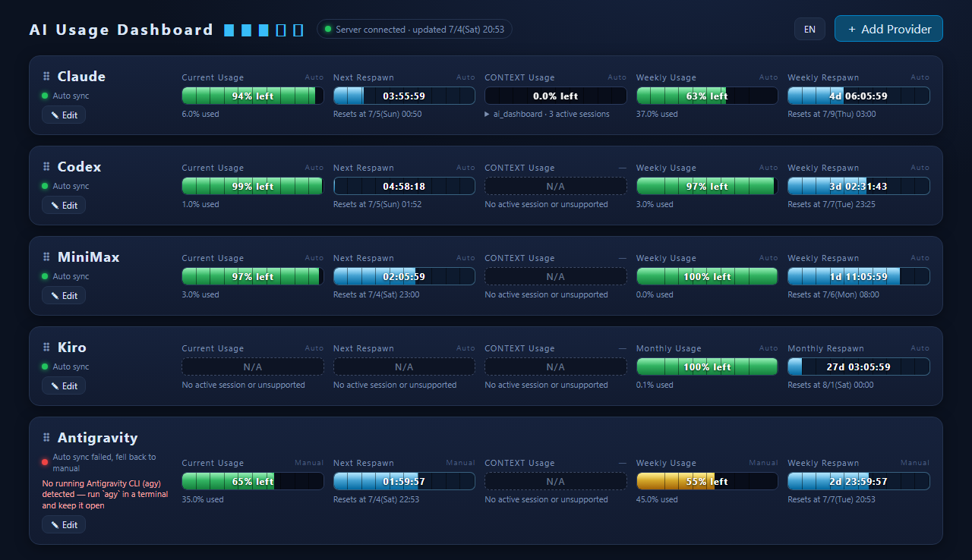Click Claude's Next Respawn 03:55:59 bar
972x560 pixels.
point(404,96)
